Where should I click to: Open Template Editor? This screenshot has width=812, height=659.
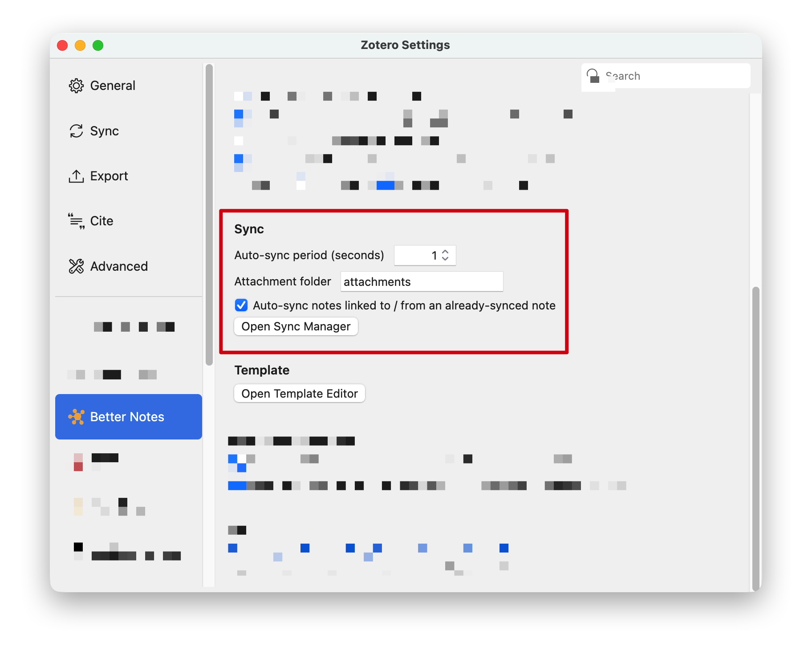(300, 394)
